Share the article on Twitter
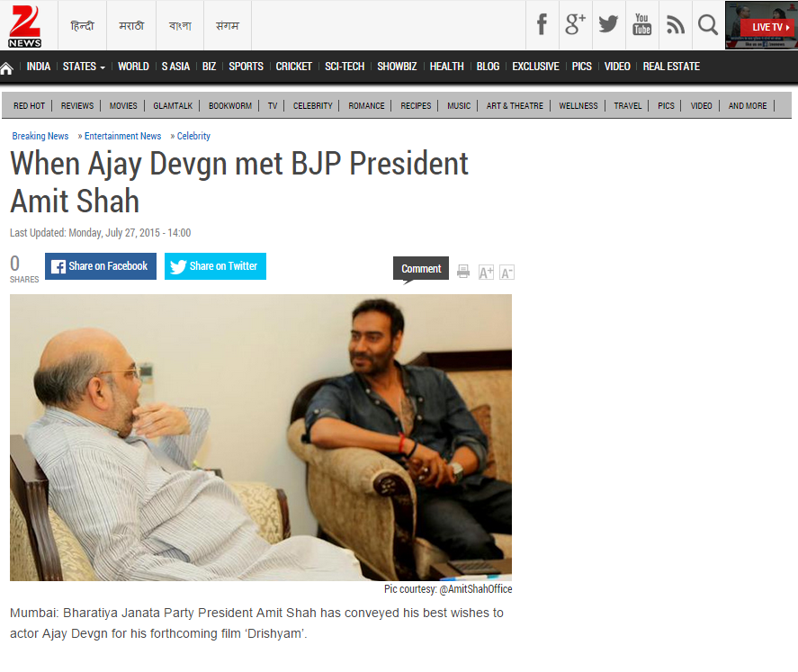The image size is (798, 672). (x=215, y=266)
